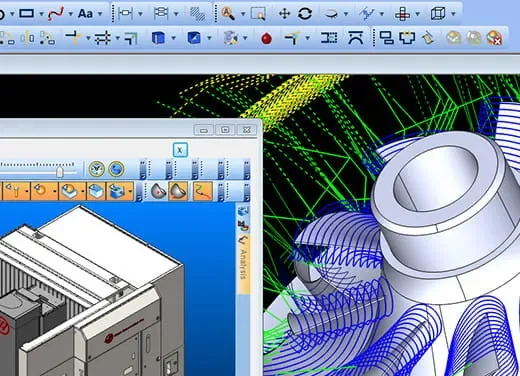Open the spline tool dropdown arrow
520x376 pixels.
tap(71, 14)
